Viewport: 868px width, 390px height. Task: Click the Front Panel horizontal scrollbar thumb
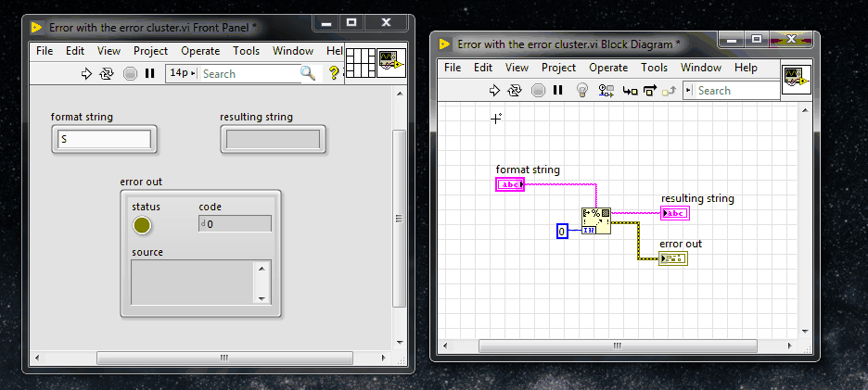point(224,358)
